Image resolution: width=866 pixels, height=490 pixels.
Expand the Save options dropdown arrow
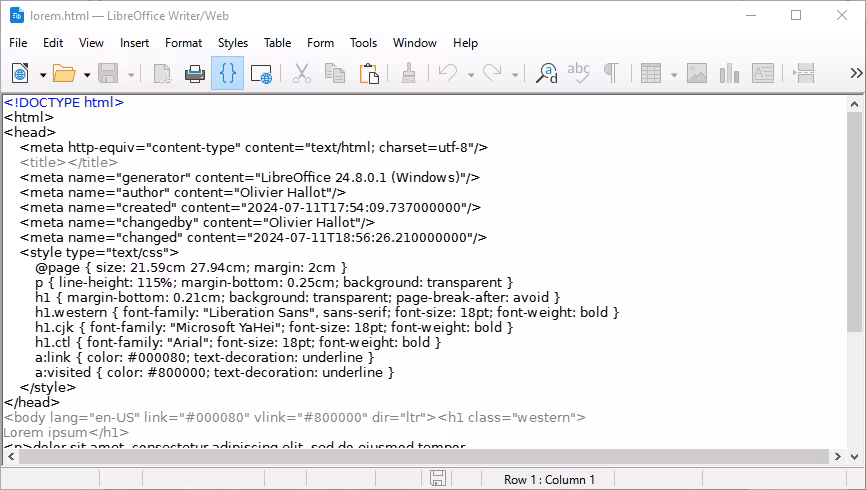[x=131, y=74]
